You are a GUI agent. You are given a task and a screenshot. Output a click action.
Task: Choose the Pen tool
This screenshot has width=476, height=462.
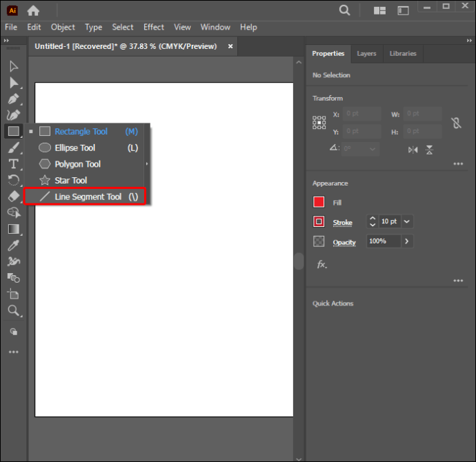[13, 99]
